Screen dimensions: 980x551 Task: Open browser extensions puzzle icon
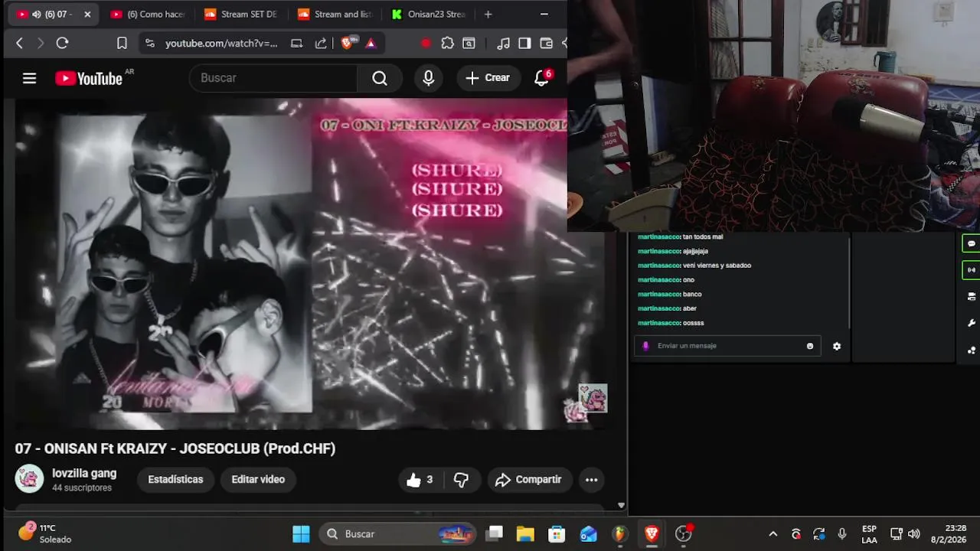point(448,44)
